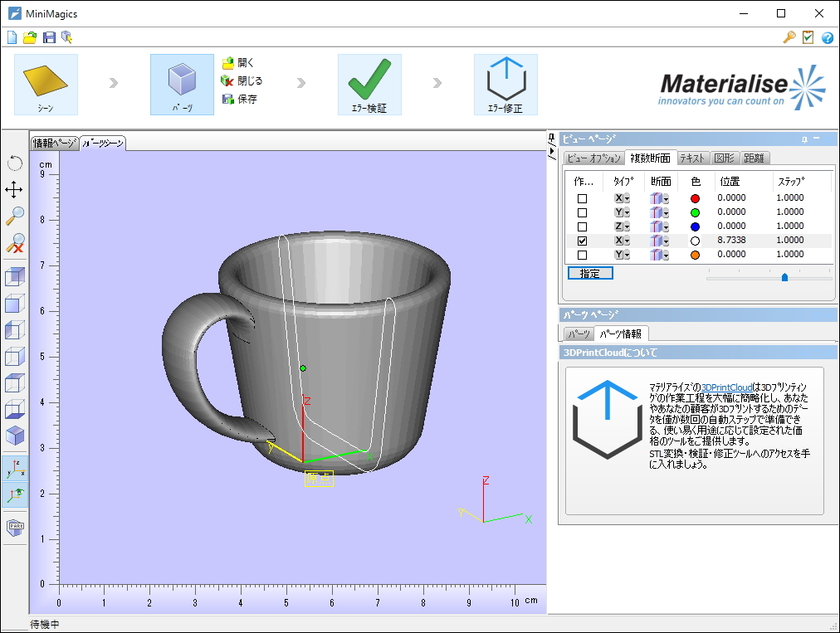Click the floppy disk Save icon
Viewport: 840px width, 633px height.
[49, 37]
